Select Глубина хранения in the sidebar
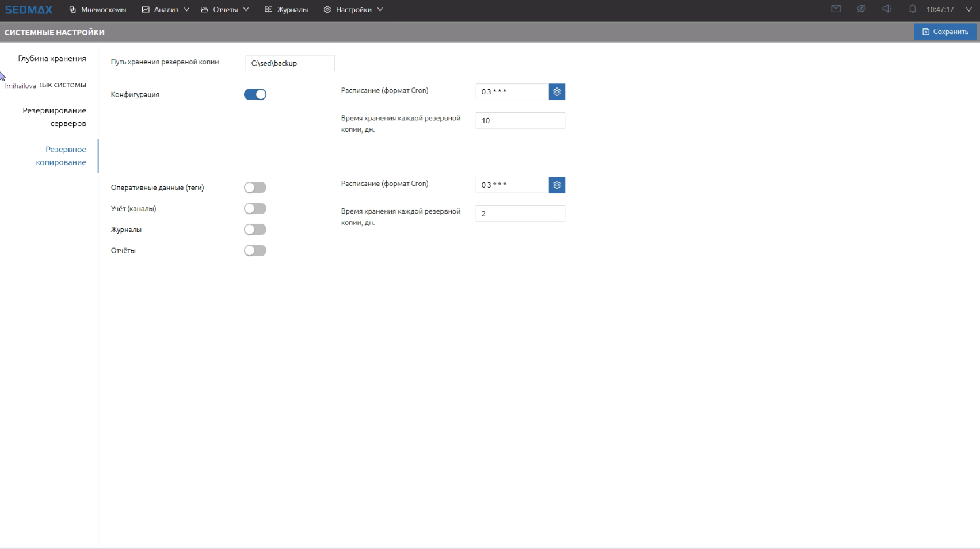The image size is (980, 549). pyautogui.click(x=52, y=59)
